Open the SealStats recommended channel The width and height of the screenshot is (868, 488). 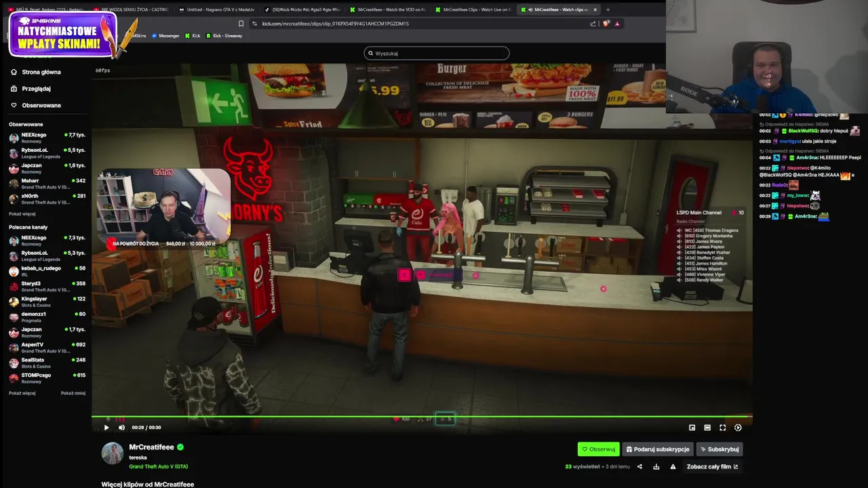coord(47,363)
